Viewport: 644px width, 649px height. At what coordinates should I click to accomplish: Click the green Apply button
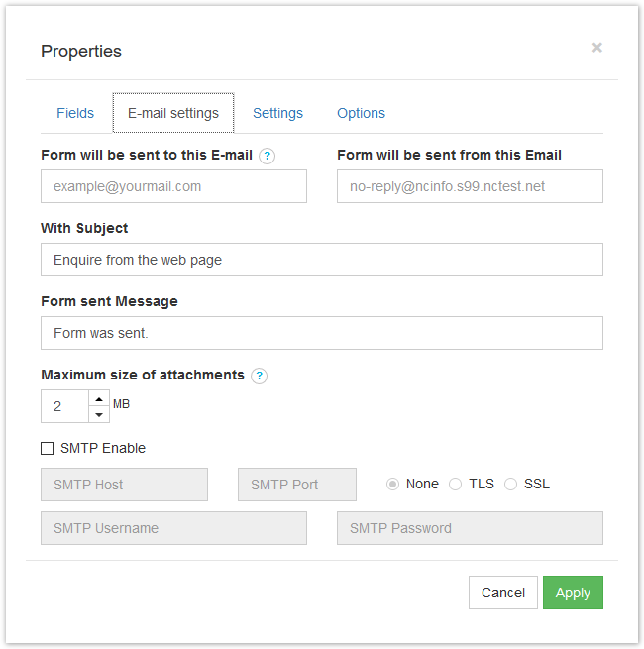(573, 593)
